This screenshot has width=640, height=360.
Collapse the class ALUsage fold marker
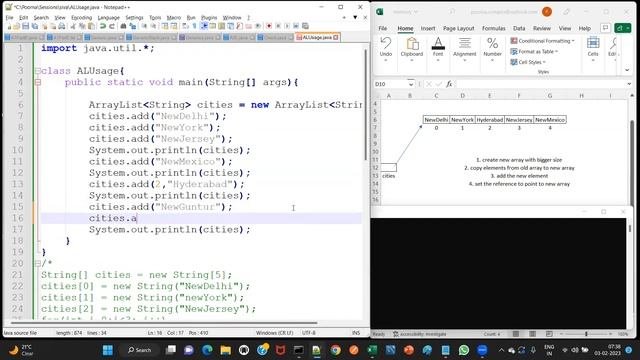click(38, 71)
